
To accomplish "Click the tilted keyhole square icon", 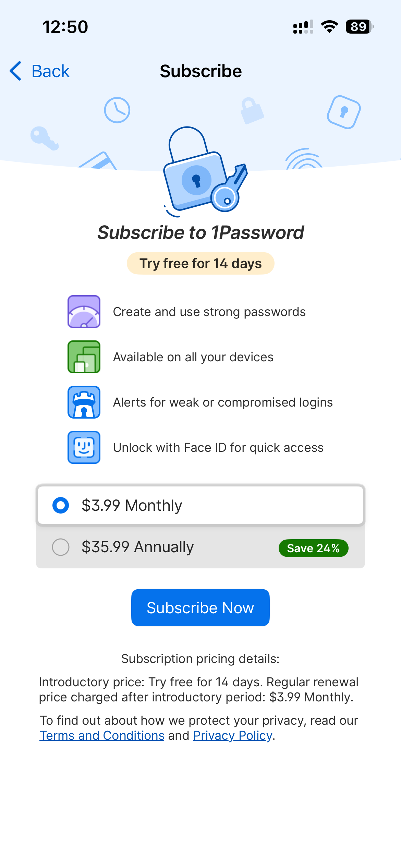I will tap(344, 112).
